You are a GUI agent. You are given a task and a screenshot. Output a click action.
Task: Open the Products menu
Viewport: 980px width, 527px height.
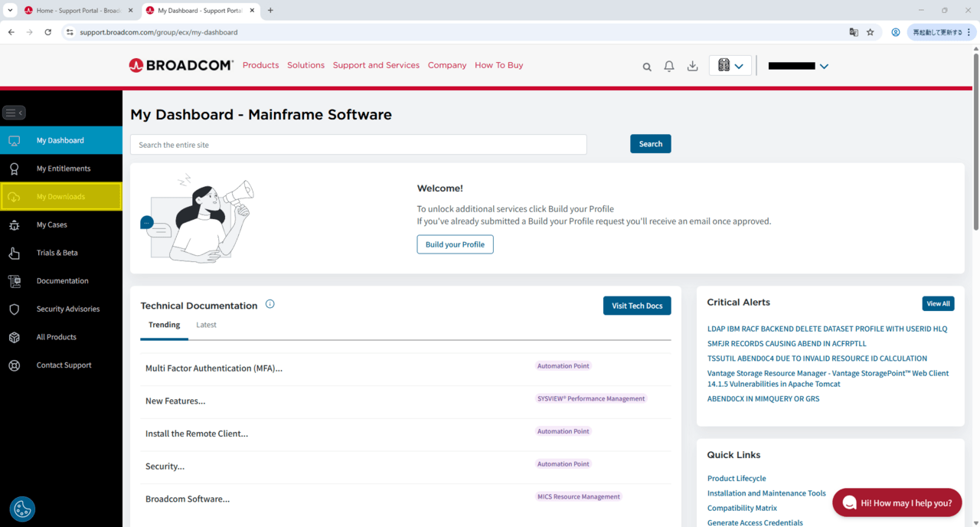pos(260,65)
